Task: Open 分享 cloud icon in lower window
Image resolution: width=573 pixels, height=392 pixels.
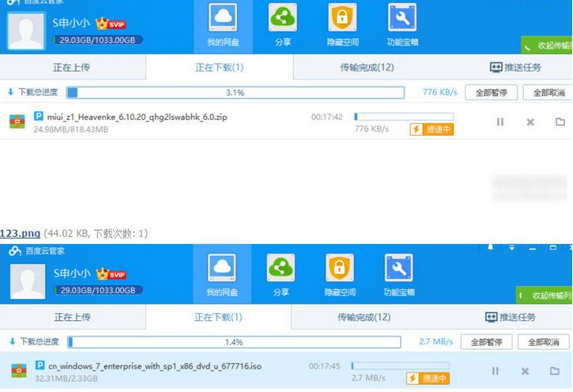Action: [281, 267]
